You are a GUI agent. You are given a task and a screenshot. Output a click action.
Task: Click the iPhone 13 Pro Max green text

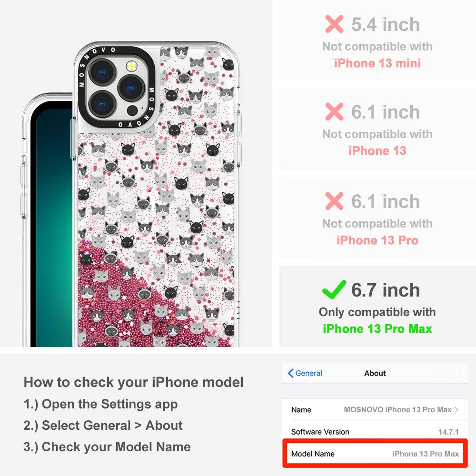click(x=377, y=329)
